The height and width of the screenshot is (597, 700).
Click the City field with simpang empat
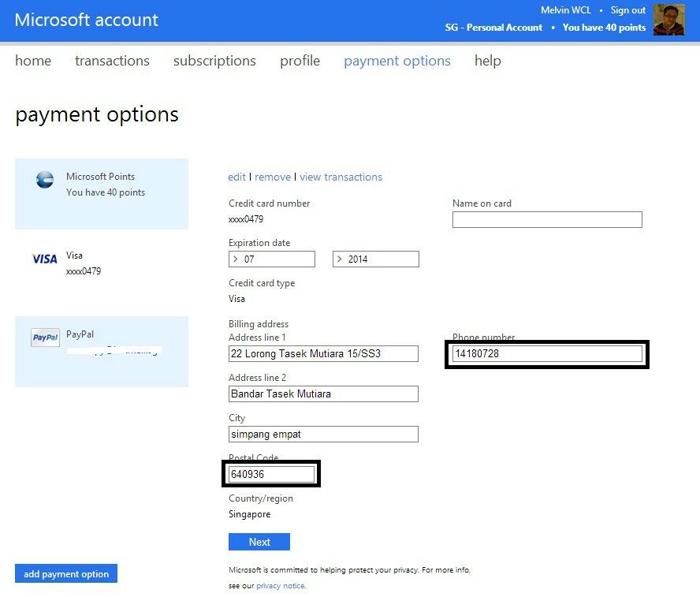(323, 434)
